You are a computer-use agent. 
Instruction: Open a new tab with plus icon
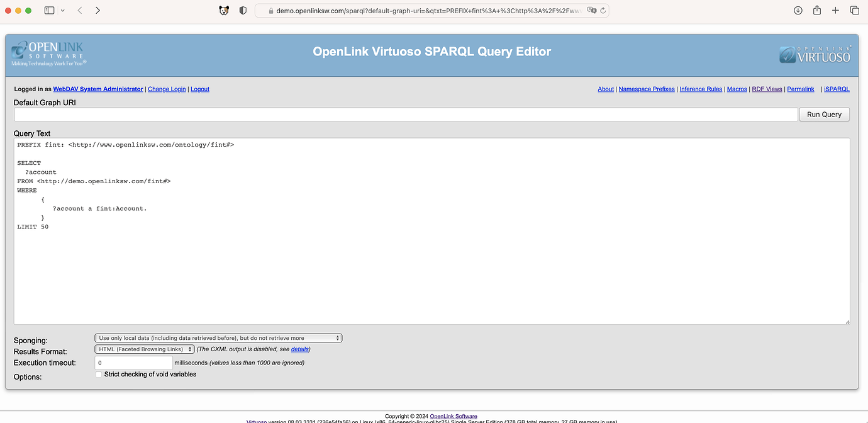click(x=835, y=11)
